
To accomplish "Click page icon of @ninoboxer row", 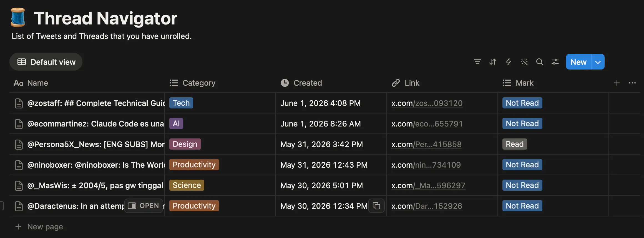I will 19,165.
